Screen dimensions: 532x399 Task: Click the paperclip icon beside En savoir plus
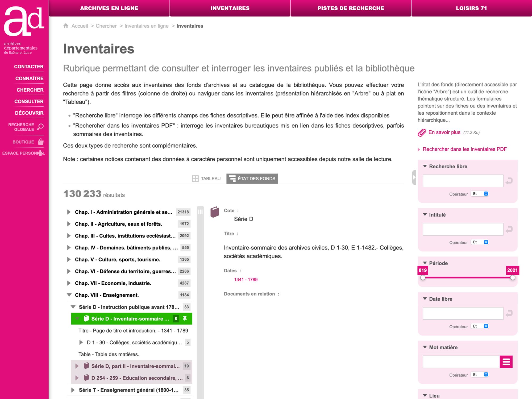click(422, 132)
